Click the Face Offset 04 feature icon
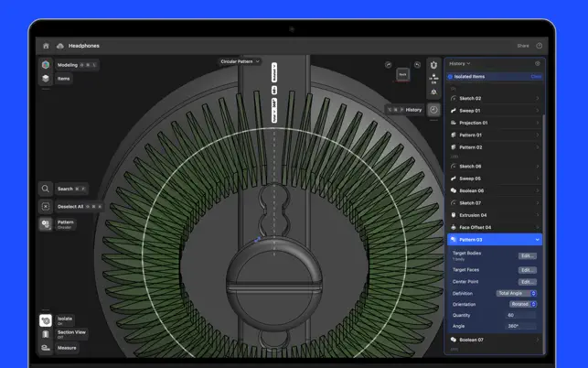588x368 pixels. click(x=454, y=227)
